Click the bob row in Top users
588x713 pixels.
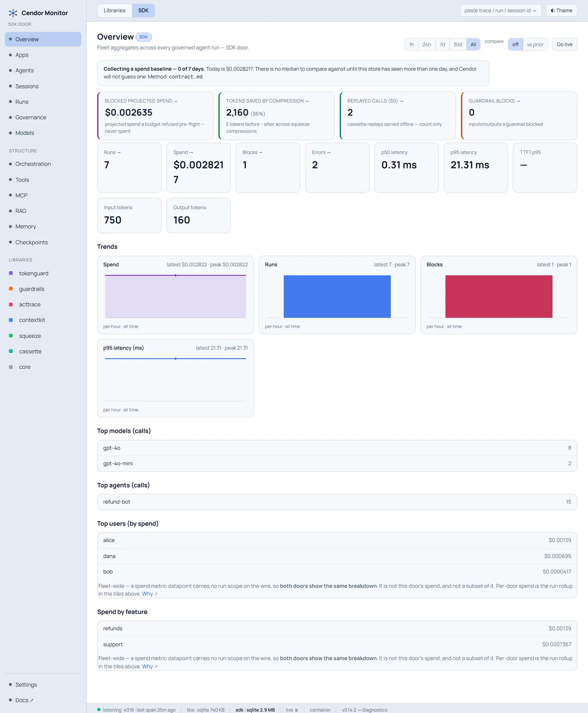click(337, 572)
